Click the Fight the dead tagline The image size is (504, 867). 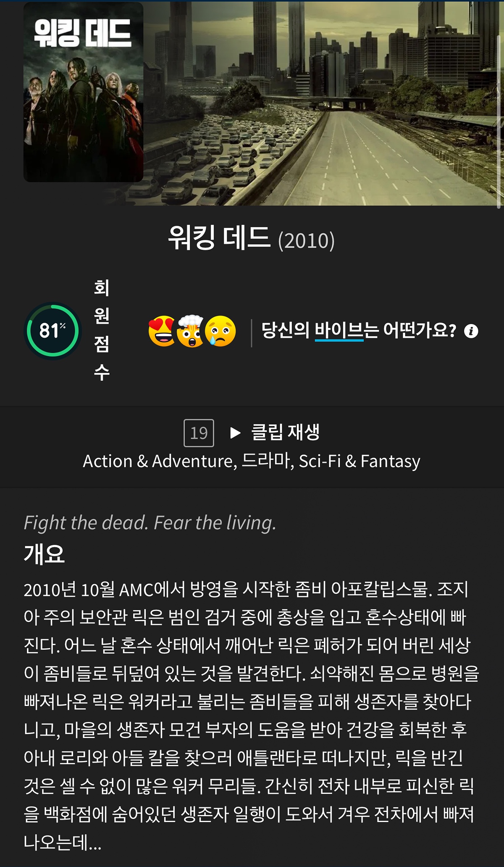[x=150, y=523]
